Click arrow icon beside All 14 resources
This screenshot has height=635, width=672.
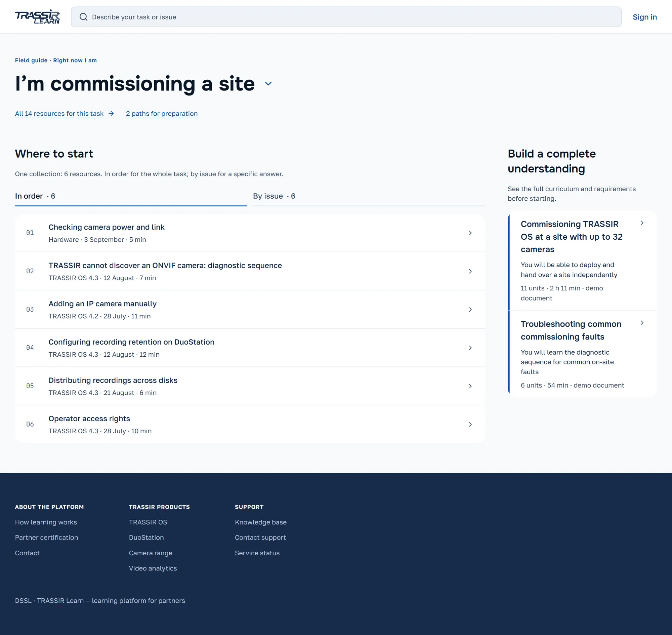(111, 114)
